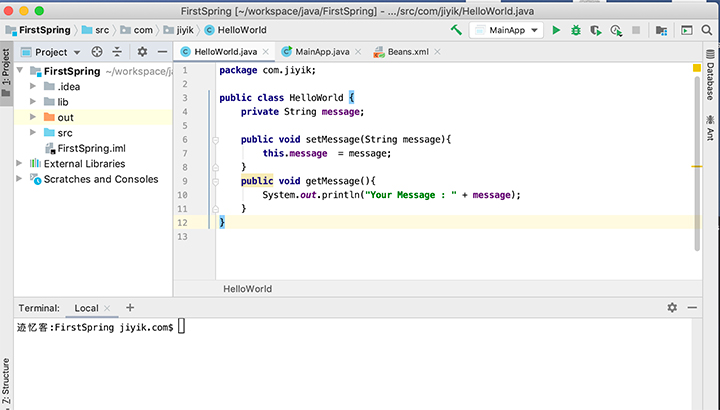
Task: Fold setMessage method at gutter marker
Action: [215, 140]
